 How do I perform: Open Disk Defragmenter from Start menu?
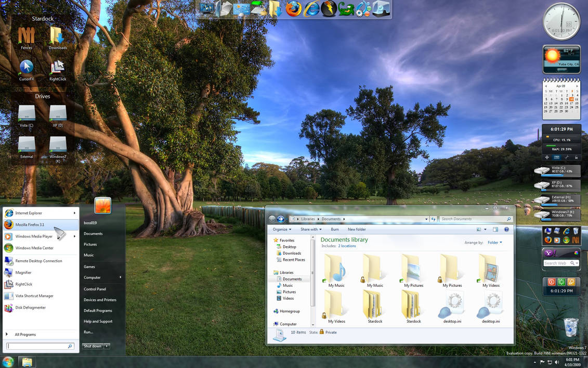(41, 308)
